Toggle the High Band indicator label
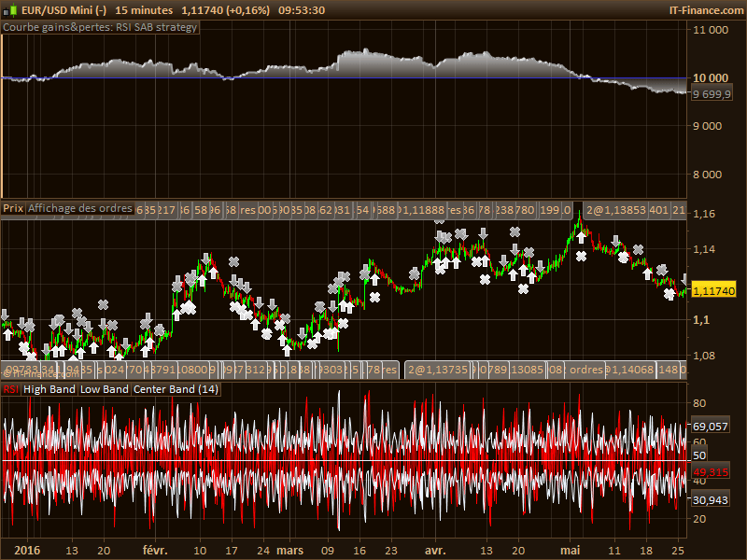The width and height of the screenshot is (747, 560). pos(49,389)
